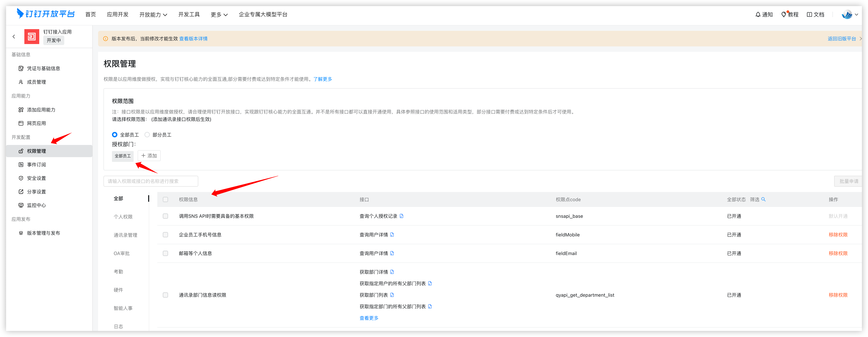Select the 通讯录管理 category tab

click(x=125, y=235)
